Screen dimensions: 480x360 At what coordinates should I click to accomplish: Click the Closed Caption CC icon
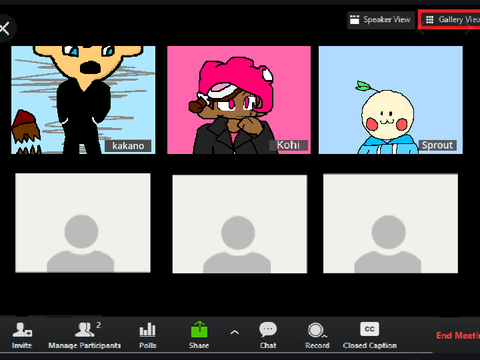(x=369, y=329)
